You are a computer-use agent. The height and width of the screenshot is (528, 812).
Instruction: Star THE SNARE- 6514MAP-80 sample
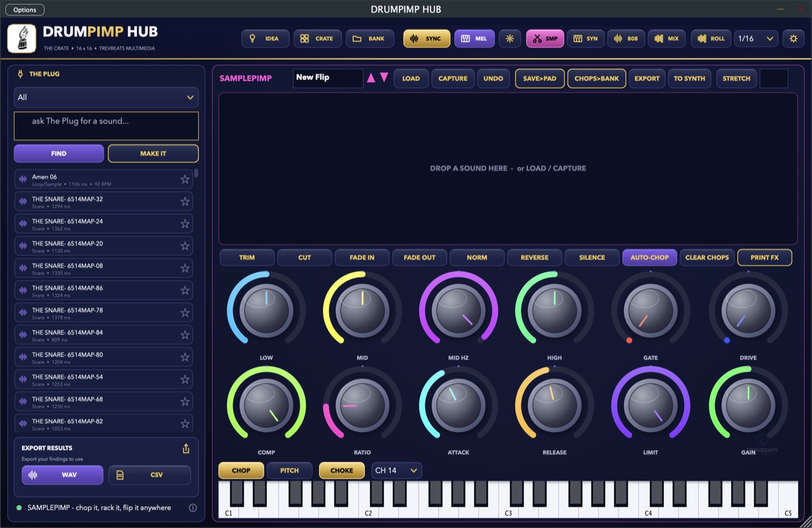[185, 357]
